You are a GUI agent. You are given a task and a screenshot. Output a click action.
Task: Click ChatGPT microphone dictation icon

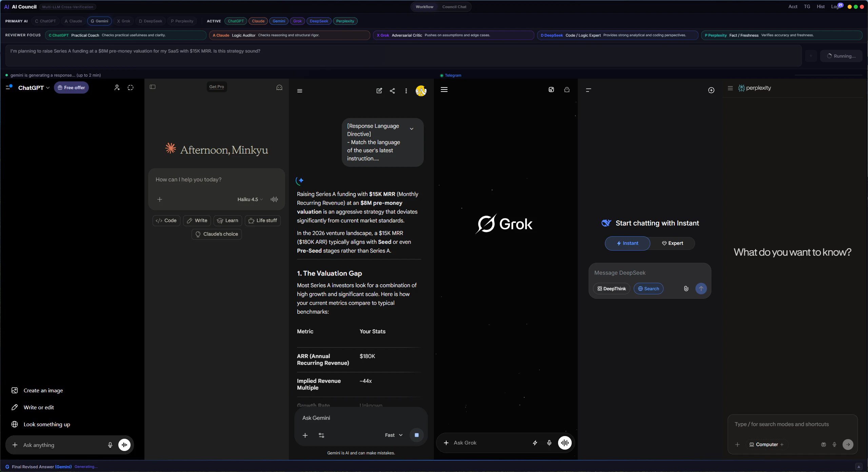(x=110, y=445)
